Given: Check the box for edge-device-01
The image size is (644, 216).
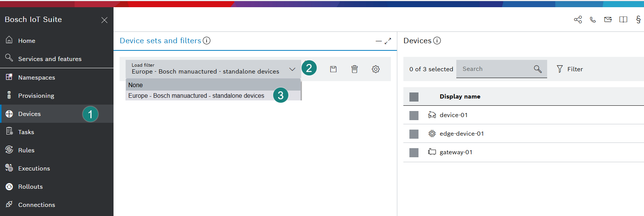Looking at the screenshot, I should point(414,134).
